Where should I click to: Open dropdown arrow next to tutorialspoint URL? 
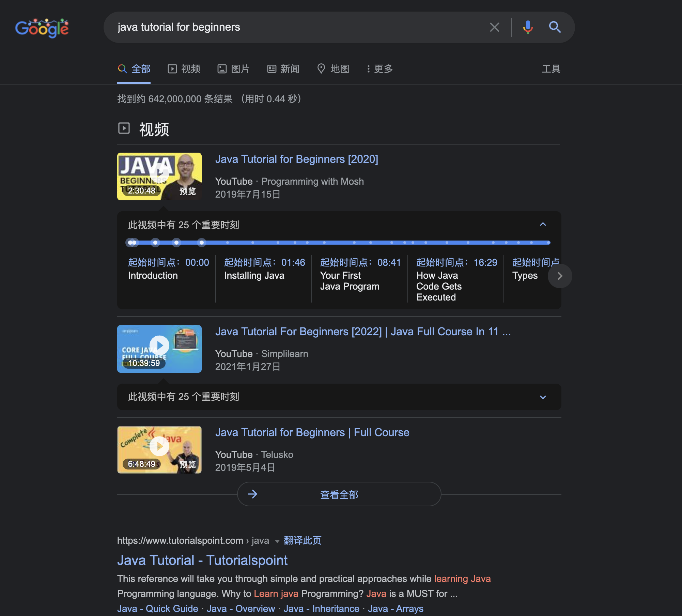coord(277,541)
